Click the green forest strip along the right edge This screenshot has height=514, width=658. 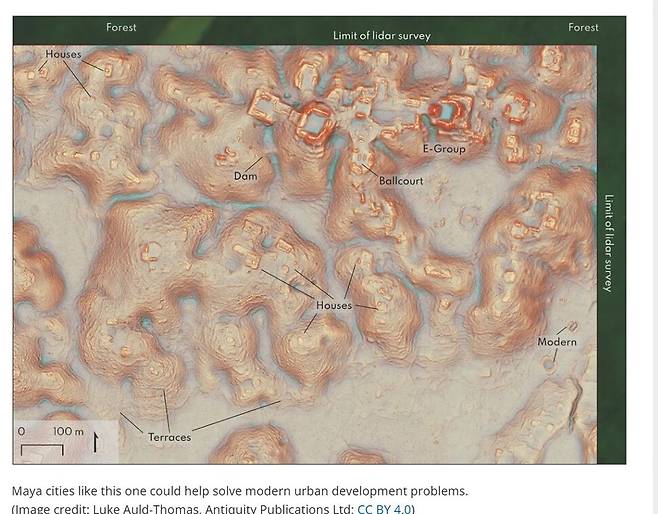pyautogui.click(x=611, y=380)
